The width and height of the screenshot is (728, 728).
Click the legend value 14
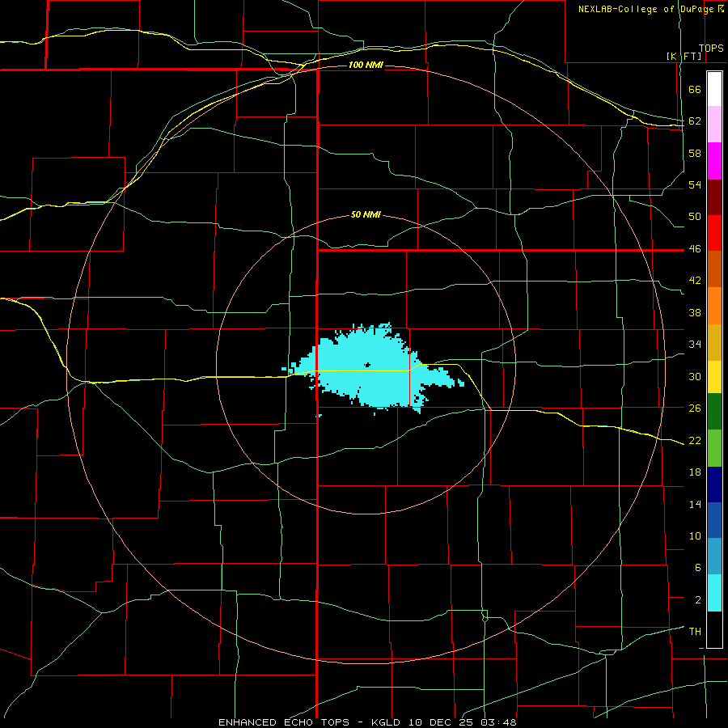coord(695,504)
